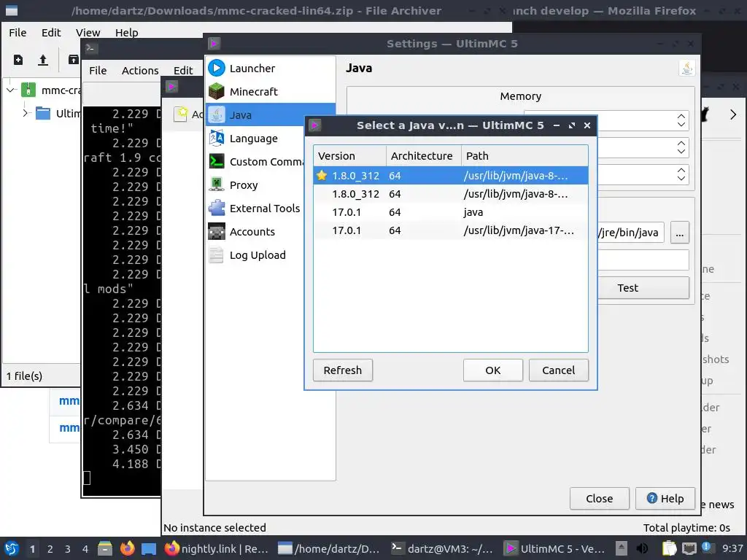The height and width of the screenshot is (560, 747).
Task: Collapse the mmc-cracked archive tree node
Action: (x=11, y=90)
